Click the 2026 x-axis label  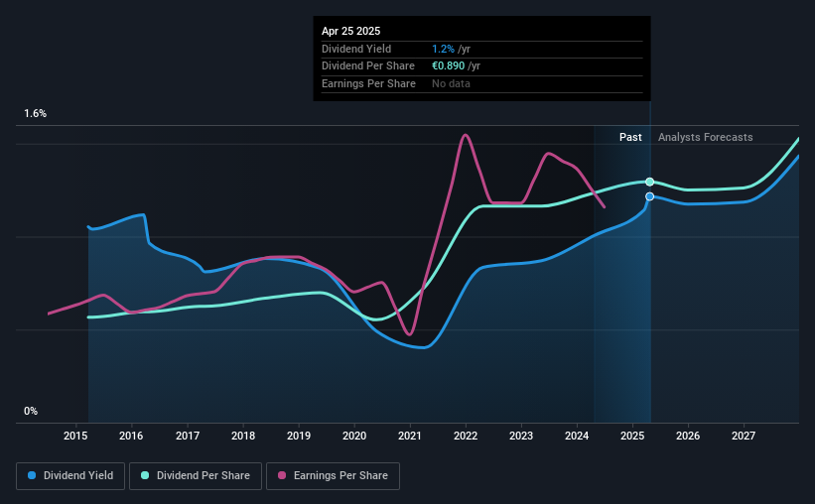coord(688,436)
